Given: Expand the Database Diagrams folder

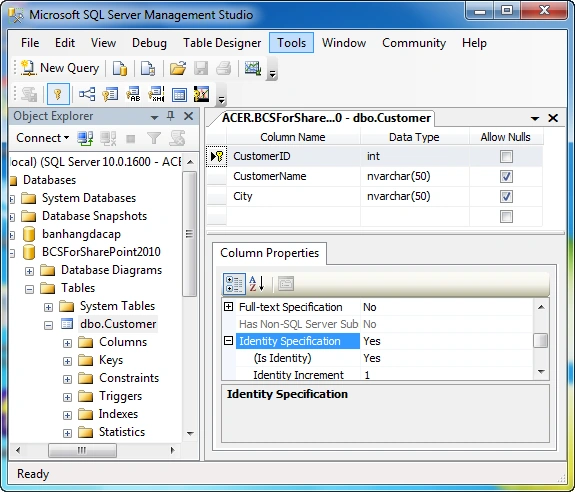Looking at the screenshot, I should click(x=29, y=271).
